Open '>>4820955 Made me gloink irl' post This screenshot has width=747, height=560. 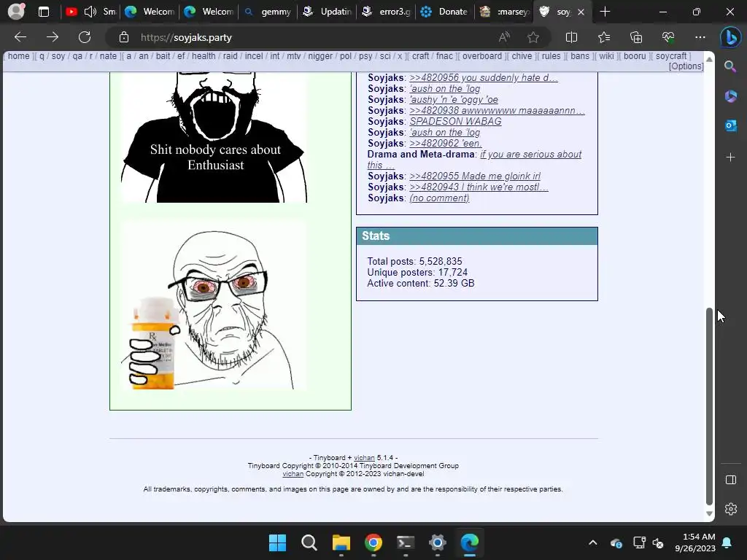tap(475, 176)
